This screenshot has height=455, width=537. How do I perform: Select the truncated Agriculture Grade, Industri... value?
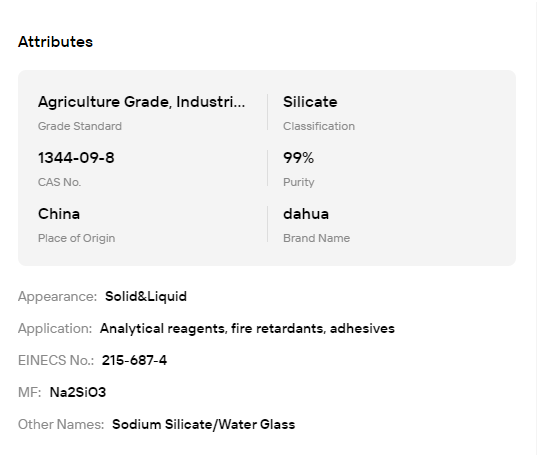141,102
